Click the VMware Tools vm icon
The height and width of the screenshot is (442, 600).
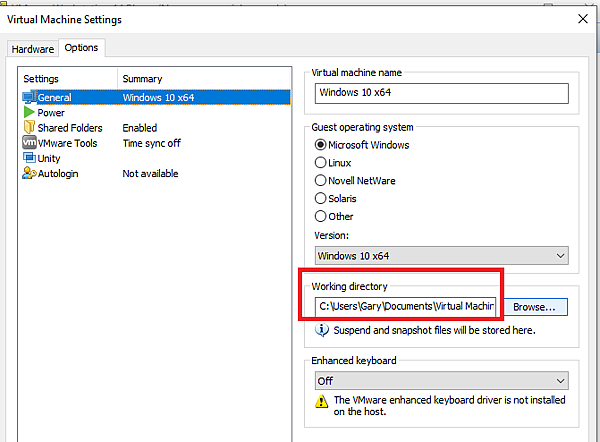(x=29, y=142)
